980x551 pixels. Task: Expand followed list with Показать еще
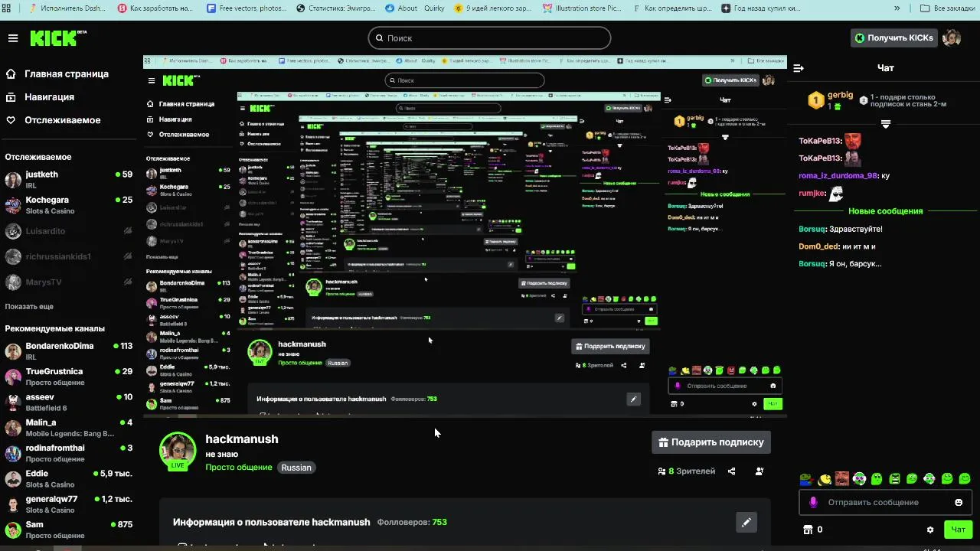(x=29, y=306)
